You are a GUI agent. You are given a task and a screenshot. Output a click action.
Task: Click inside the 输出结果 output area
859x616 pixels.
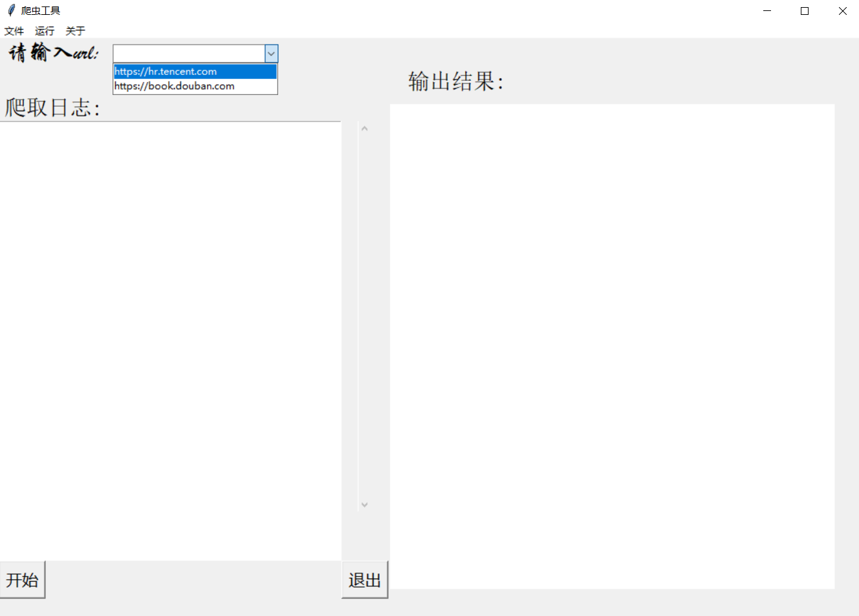612,346
